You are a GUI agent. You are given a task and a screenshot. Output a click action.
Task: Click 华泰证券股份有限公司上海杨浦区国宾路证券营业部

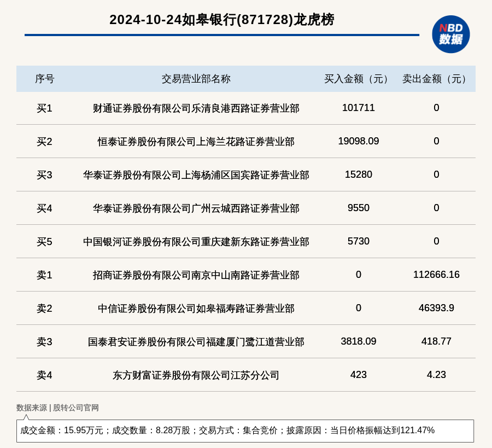(x=196, y=175)
